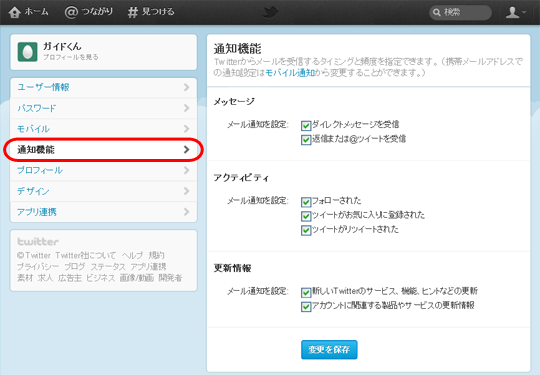Toggle the フォローされた checkbox
Image resolution: width=540 pixels, height=375 pixels.
click(x=306, y=201)
